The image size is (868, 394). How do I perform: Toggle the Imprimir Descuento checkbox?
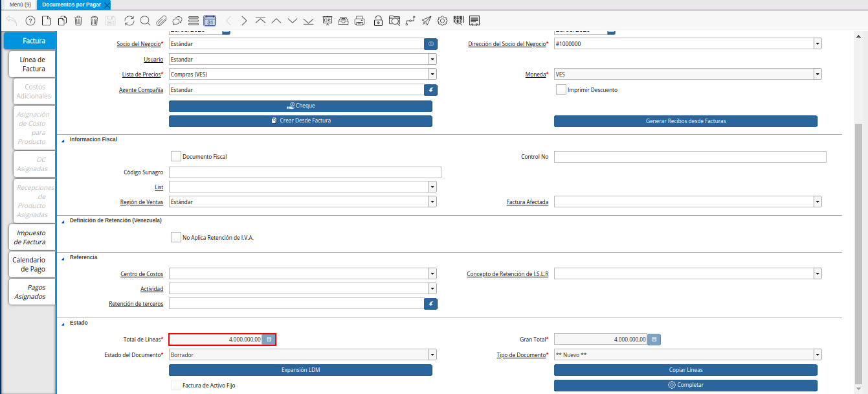coord(561,89)
